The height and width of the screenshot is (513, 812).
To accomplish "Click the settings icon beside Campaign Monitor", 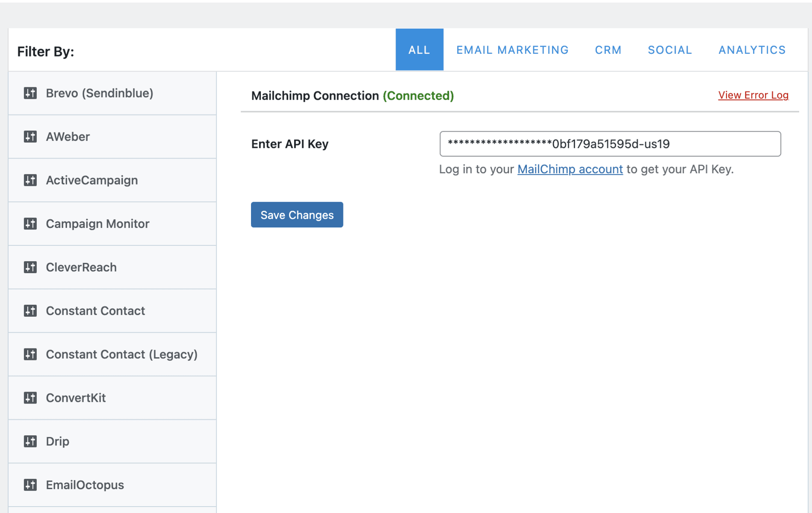I will [x=30, y=224].
